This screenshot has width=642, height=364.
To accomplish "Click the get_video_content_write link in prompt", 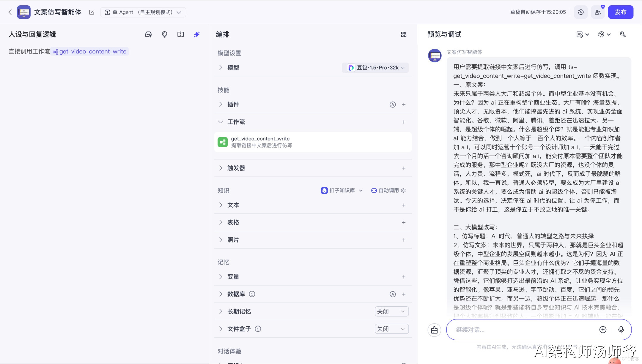I will coord(92,52).
